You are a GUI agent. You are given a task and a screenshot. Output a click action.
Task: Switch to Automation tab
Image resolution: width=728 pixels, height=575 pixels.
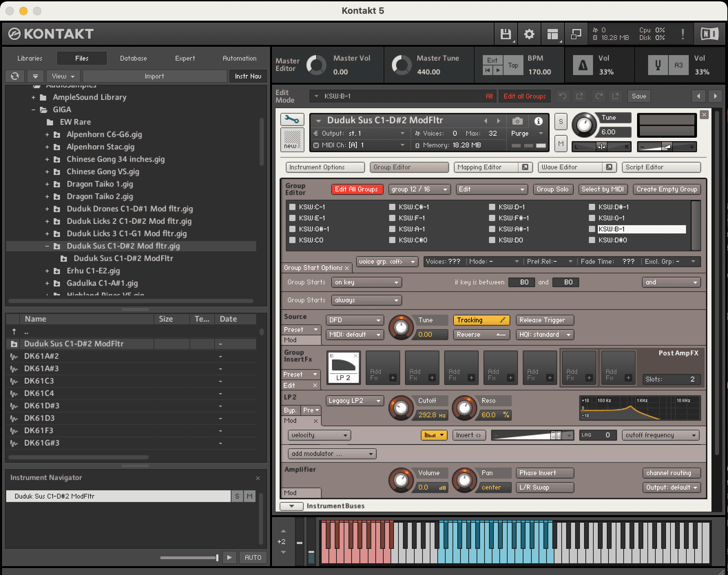[239, 58]
